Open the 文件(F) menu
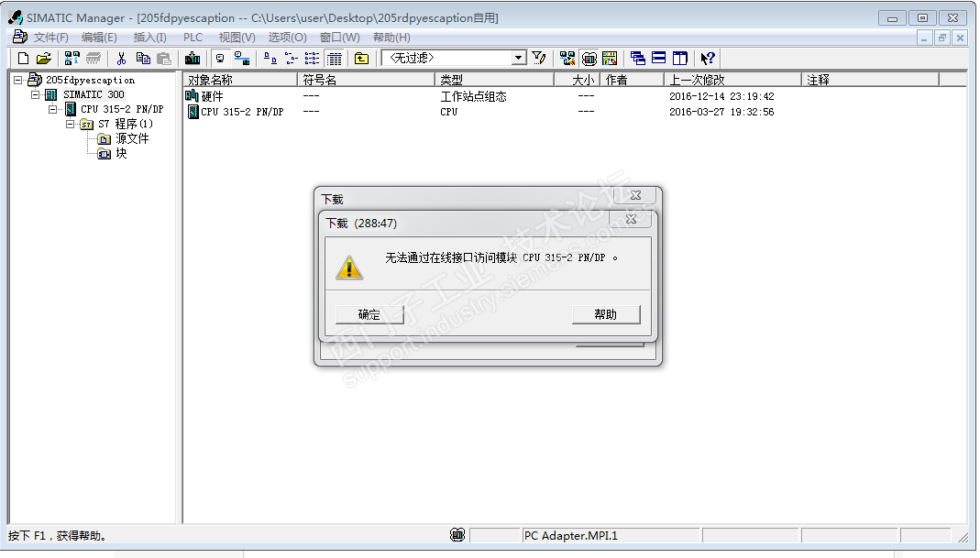 pyautogui.click(x=50, y=38)
